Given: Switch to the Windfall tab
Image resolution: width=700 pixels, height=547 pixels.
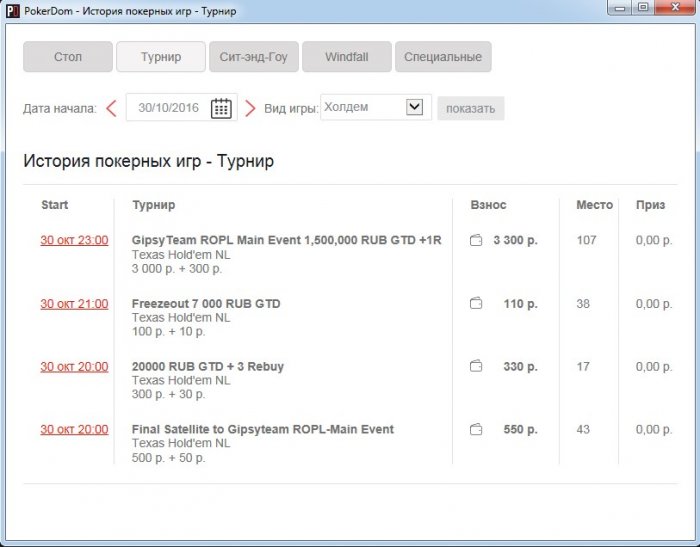Looking at the screenshot, I should pyautogui.click(x=347, y=57).
